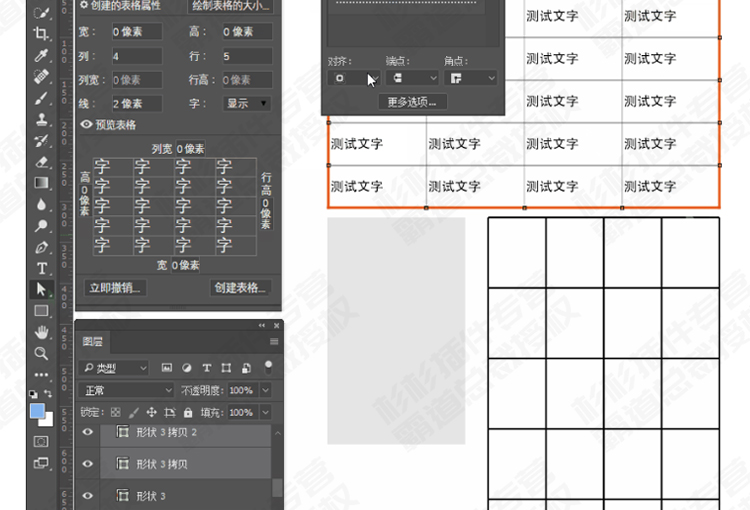Lock artboard nesting icon
Viewport: 750px width, 510px height.
point(170,412)
